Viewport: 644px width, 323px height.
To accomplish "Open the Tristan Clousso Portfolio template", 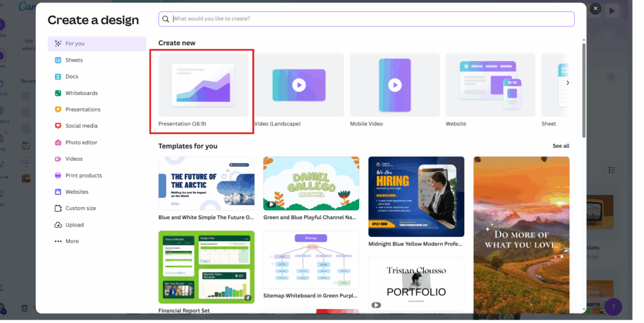I will click(x=416, y=284).
